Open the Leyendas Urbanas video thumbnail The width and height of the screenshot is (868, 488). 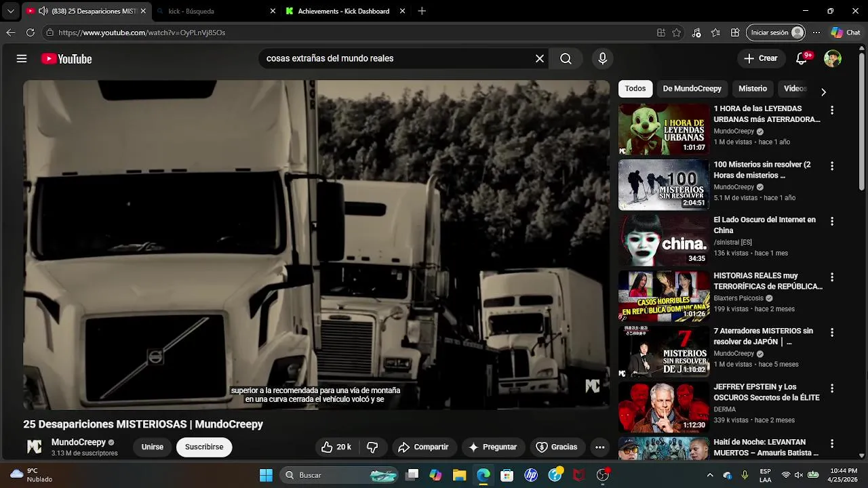pyautogui.click(x=663, y=129)
